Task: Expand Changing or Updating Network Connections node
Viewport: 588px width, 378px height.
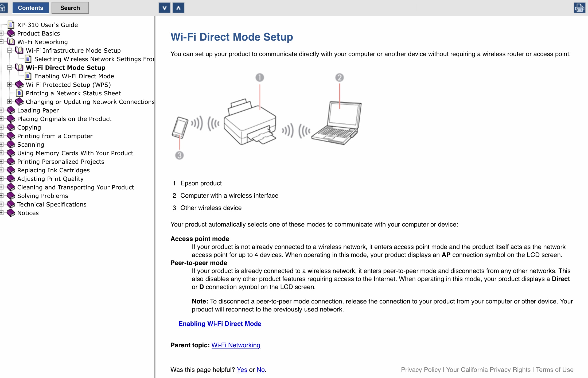Action: [10, 102]
